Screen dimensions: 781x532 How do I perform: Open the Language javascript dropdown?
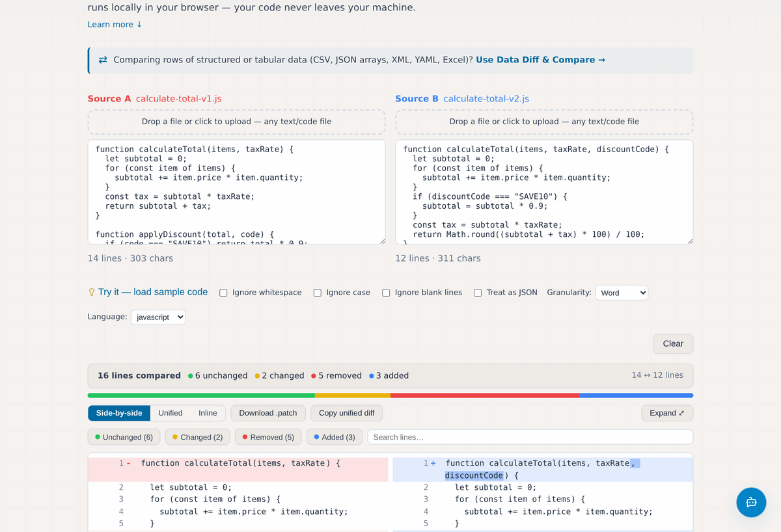click(158, 317)
